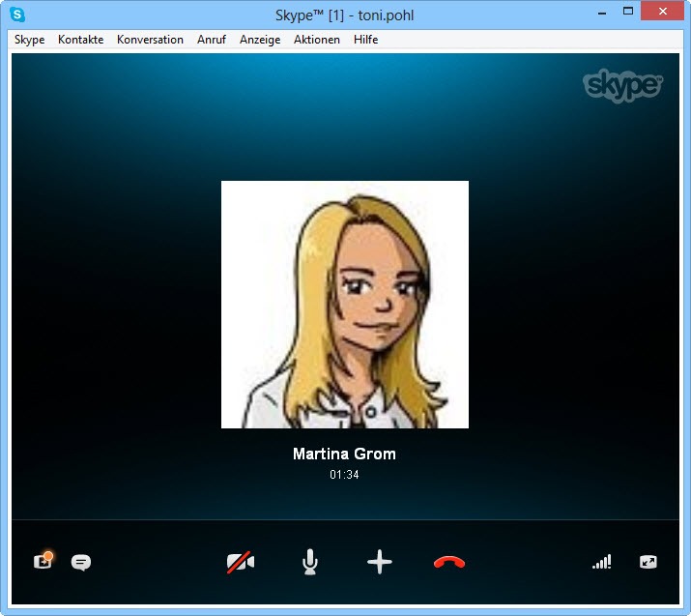This screenshot has width=691, height=616.
Task: Open the Aktionen menu
Action: pyautogui.click(x=317, y=40)
